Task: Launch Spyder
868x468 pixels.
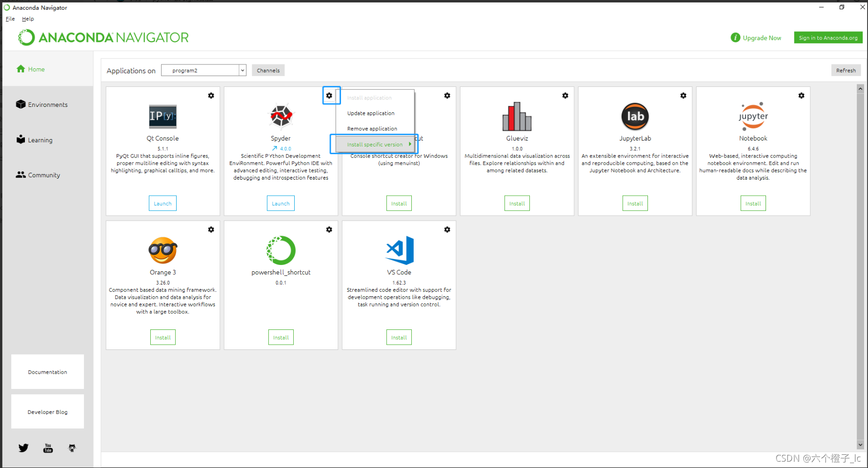Action: 281,203
